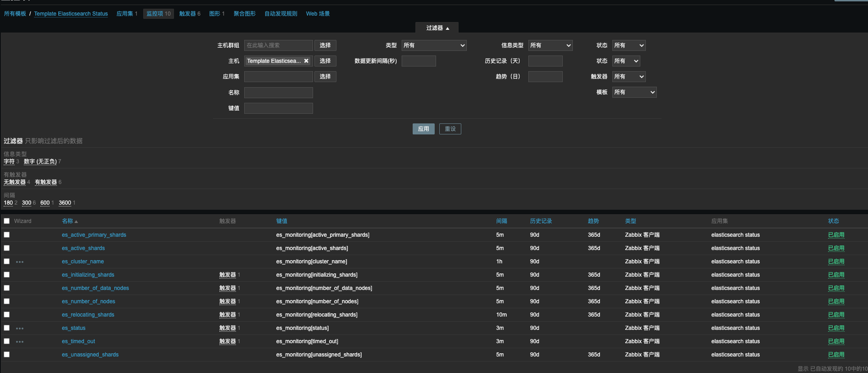Check the box for es_unassigned_shards
The image size is (868, 373).
(x=7, y=355)
